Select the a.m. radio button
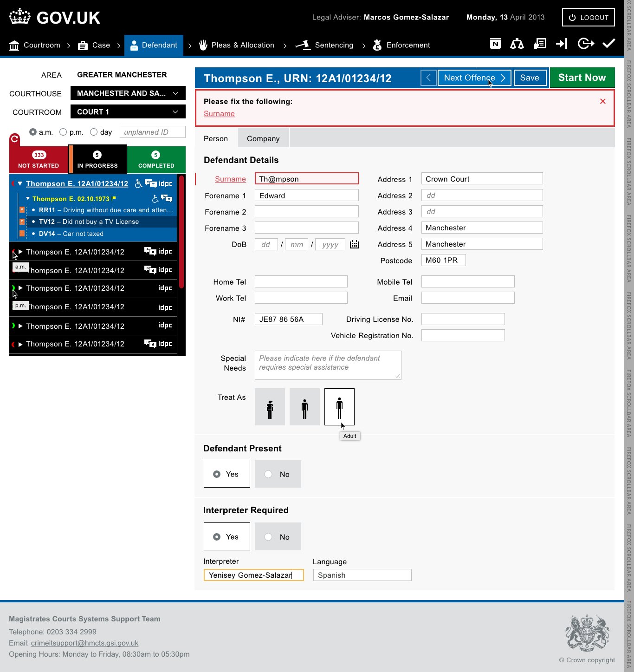Viewport: 634px width, 672px height. click(x=32, y=132)
